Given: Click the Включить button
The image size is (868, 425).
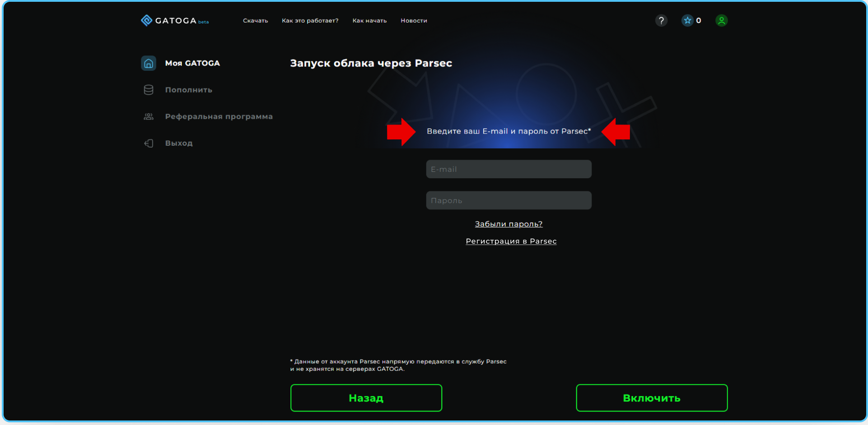Looking at the screenshot, I should pos(652,398).
